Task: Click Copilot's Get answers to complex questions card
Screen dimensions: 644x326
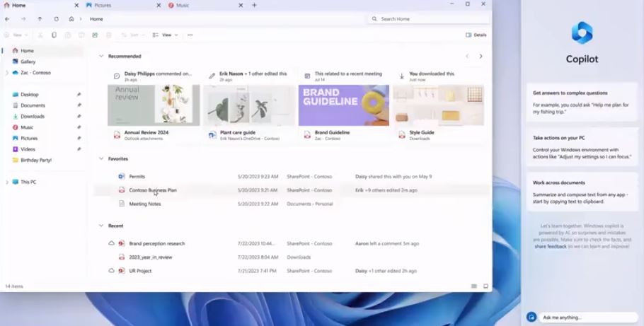Action: 582,103
